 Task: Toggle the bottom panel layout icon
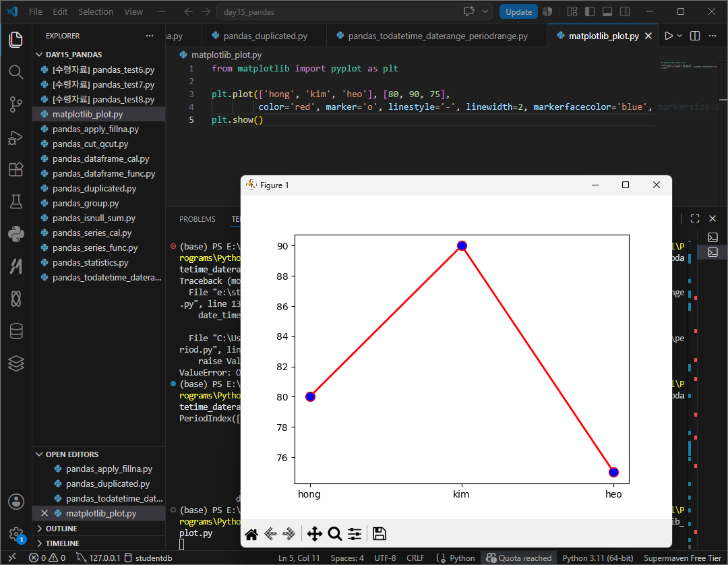click(607, 11)
